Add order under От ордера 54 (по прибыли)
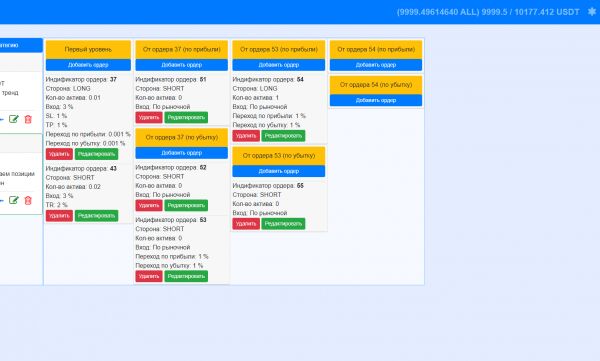The image size is (600, 361). (376, 65)
